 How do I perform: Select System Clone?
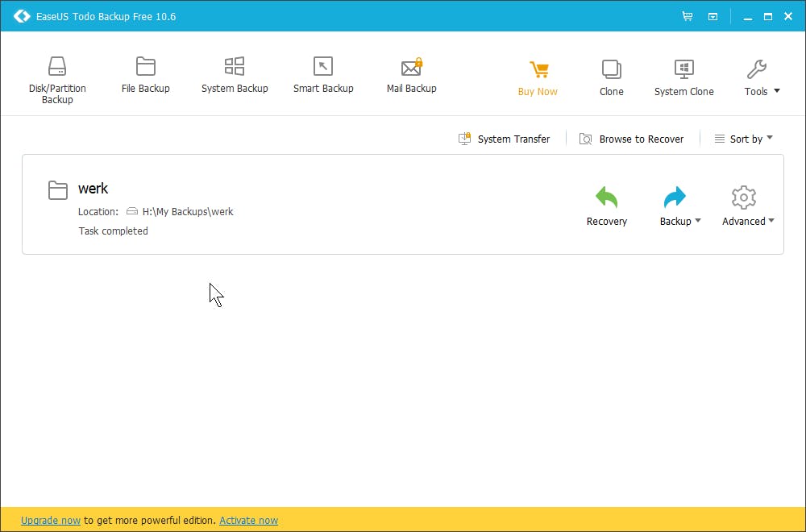click(683, 74)
